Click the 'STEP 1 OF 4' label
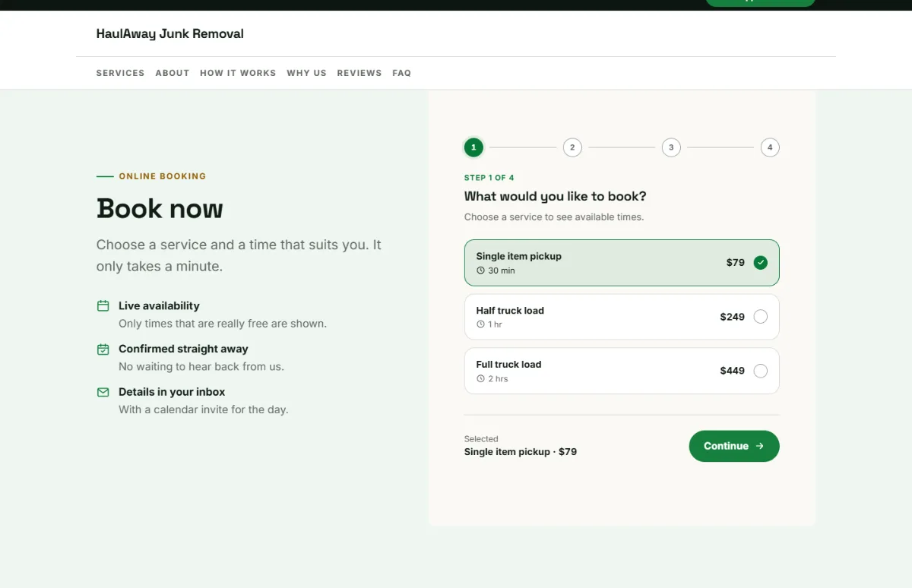 pyautogui.click(x=489, y=178)
